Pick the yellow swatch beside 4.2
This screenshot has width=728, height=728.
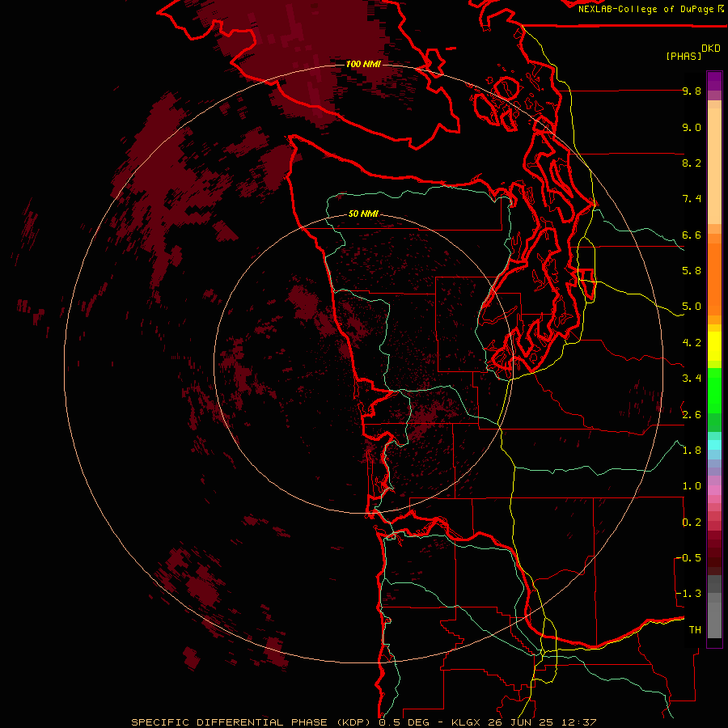point(714,346)
